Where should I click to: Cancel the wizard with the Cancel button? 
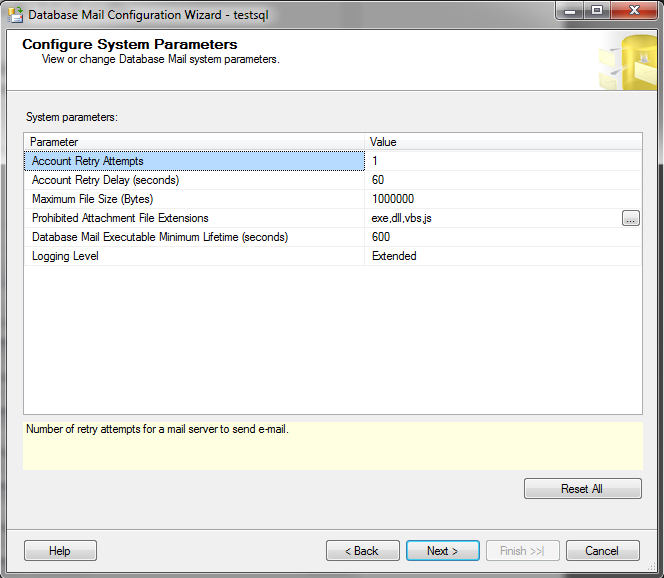[603, 550]
